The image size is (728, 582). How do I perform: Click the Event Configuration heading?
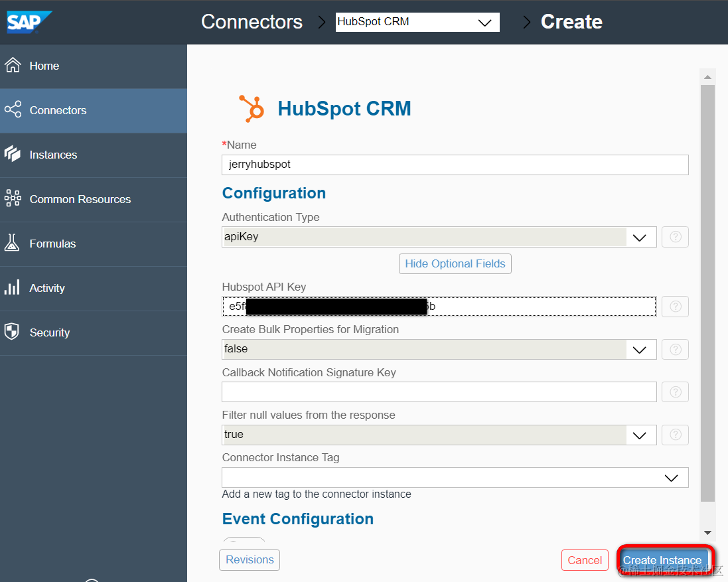[297, 519]
